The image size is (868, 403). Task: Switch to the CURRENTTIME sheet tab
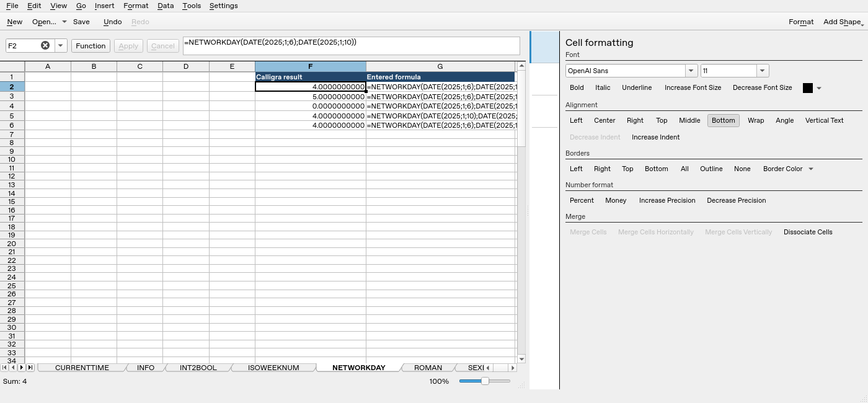[x=82, y=368]
